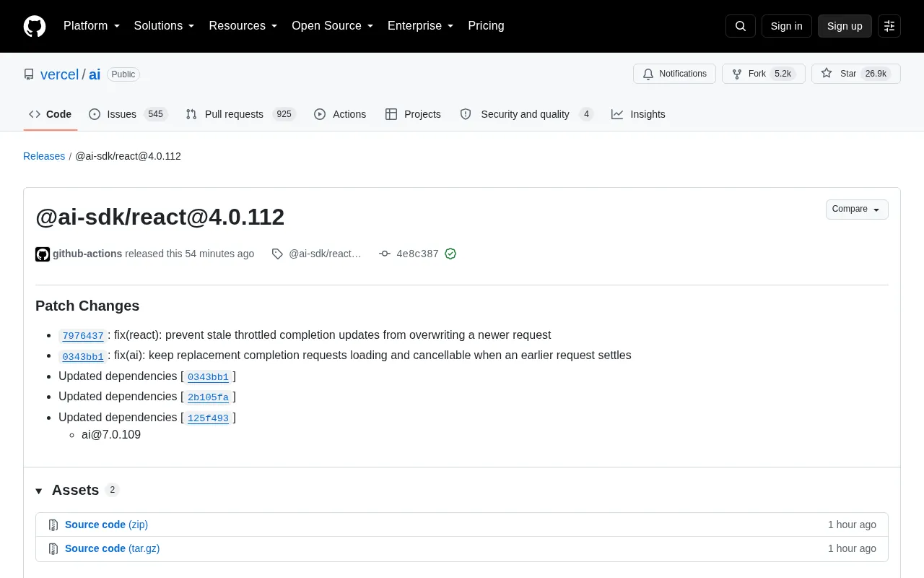The width and height of the screenshot is (924, 578).
Task: Open the Actions tab
Action: (340, 114)
